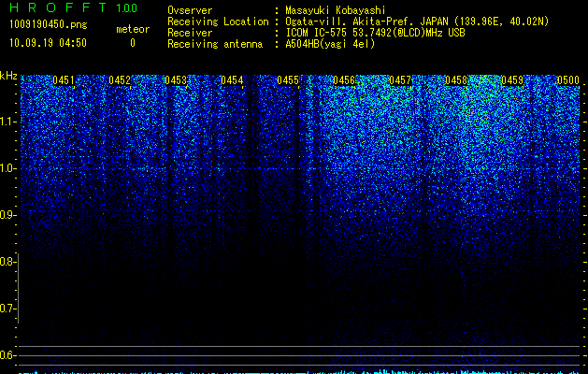The width and height of the screenshot is (588, 374).
Task: Click the 0452 time marker
Action: [120, 80]
